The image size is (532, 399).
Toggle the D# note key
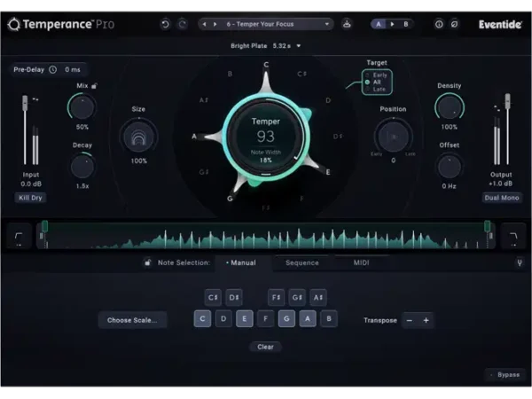tap(234, 298)
